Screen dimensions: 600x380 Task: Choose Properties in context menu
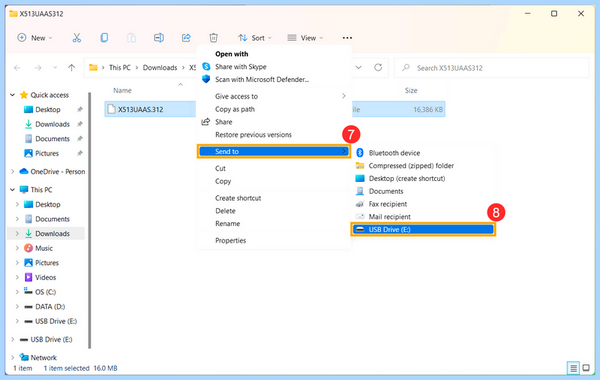pos(230,240)
